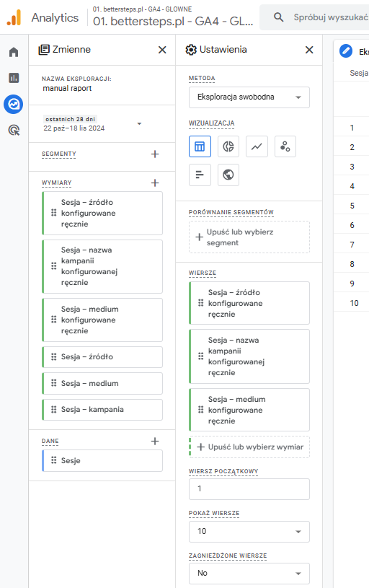The width and height of the screenshot is (369, 588).
Task: Click the Google Analytics logo
Action: [14, 17]
